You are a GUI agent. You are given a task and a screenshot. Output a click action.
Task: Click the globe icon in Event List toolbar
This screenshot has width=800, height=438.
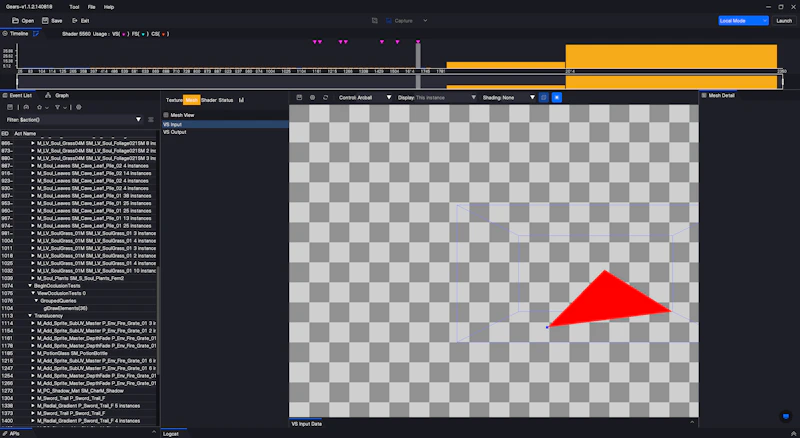(x=79, y=107)
